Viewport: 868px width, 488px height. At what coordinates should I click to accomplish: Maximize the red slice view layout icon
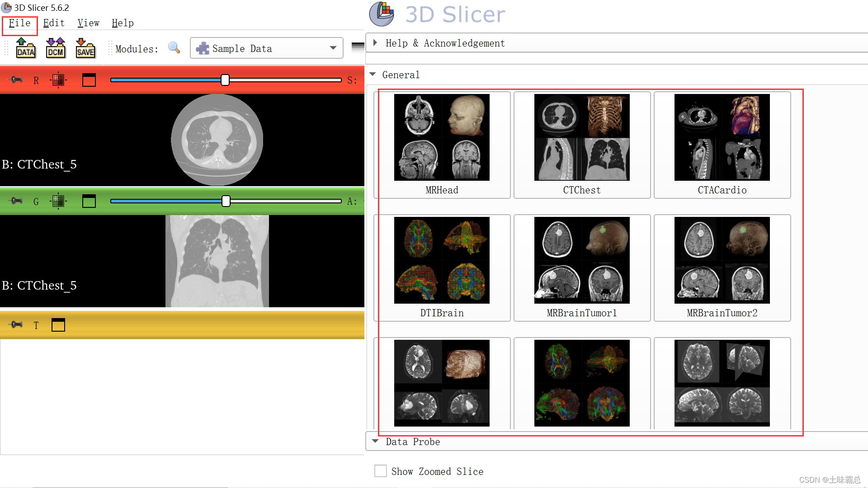(89, 80)
